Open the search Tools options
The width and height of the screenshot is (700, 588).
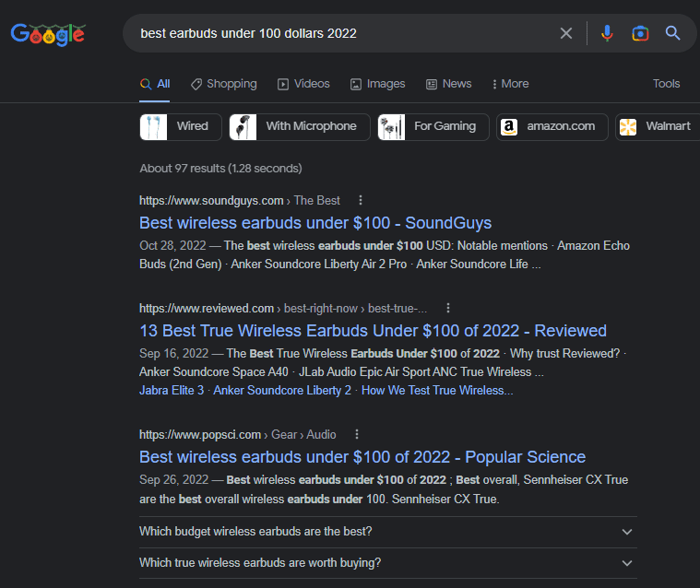click(x=666, y=84)
